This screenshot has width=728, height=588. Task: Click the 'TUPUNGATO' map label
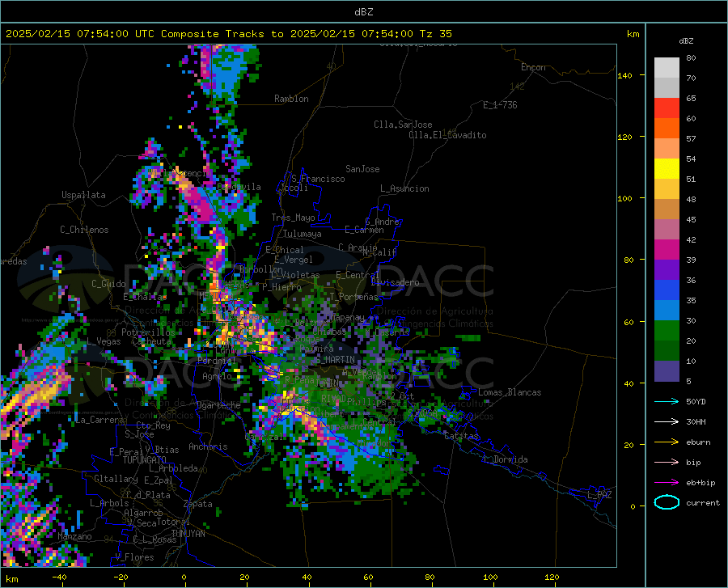coord(145,460)
